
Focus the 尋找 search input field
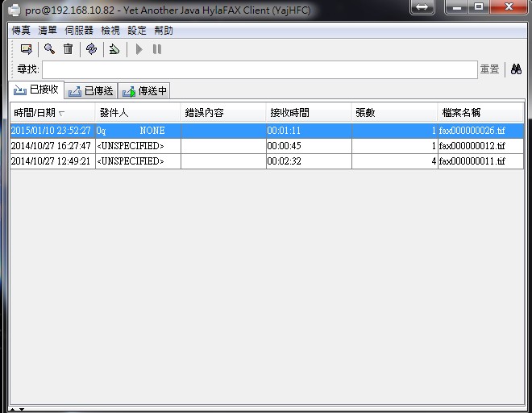pos(260,69)
